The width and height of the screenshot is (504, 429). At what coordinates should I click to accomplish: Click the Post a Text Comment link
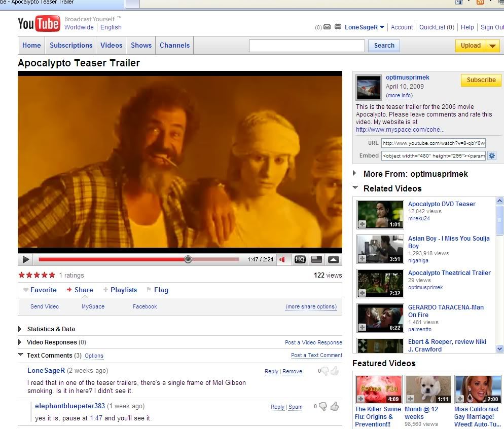316,355
